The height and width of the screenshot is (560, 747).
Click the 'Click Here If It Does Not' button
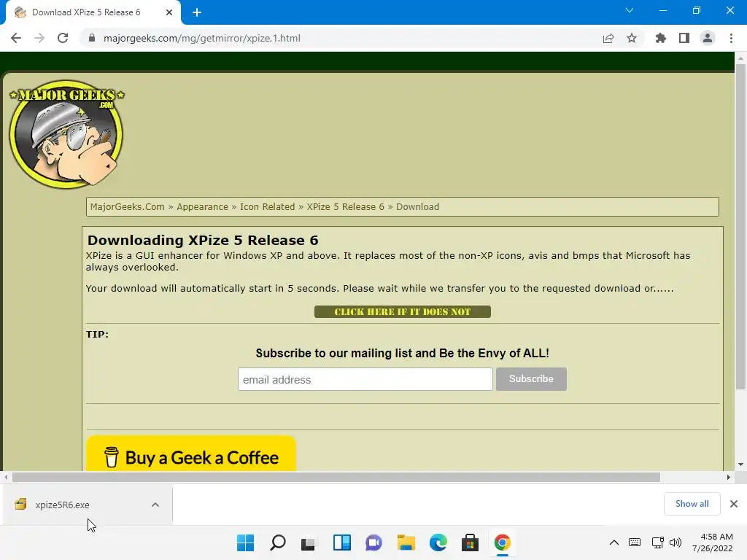pyautogui.click(x=403, y=312)
